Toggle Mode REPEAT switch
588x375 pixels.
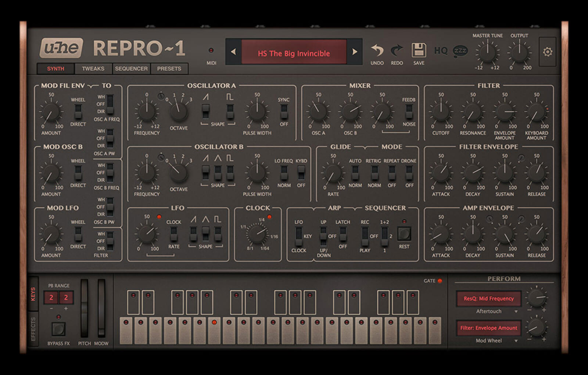click(x=392, y=173)
